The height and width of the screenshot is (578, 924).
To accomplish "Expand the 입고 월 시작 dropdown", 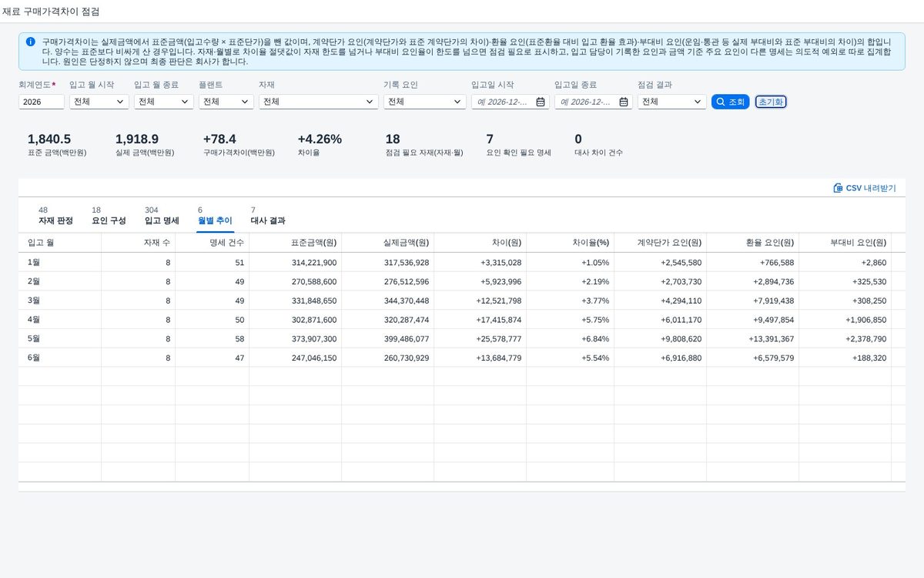I will [x=99, y=102].
